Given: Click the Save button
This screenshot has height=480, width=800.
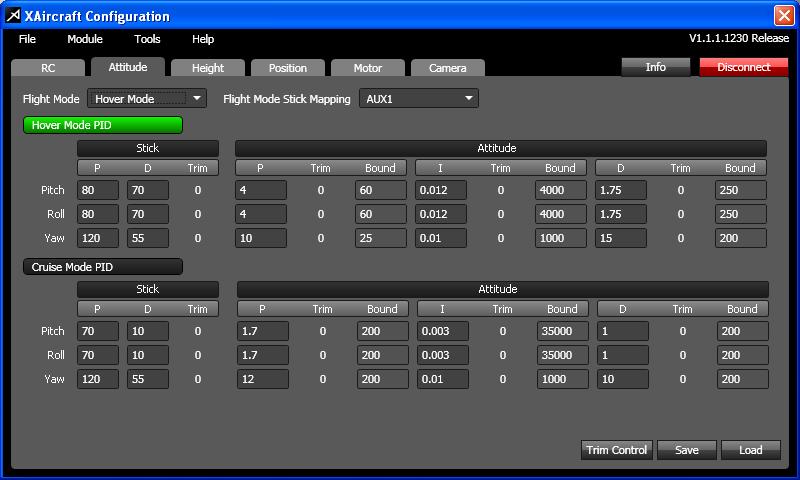Looking at the screenshot, I should click(x=687, y=450).
